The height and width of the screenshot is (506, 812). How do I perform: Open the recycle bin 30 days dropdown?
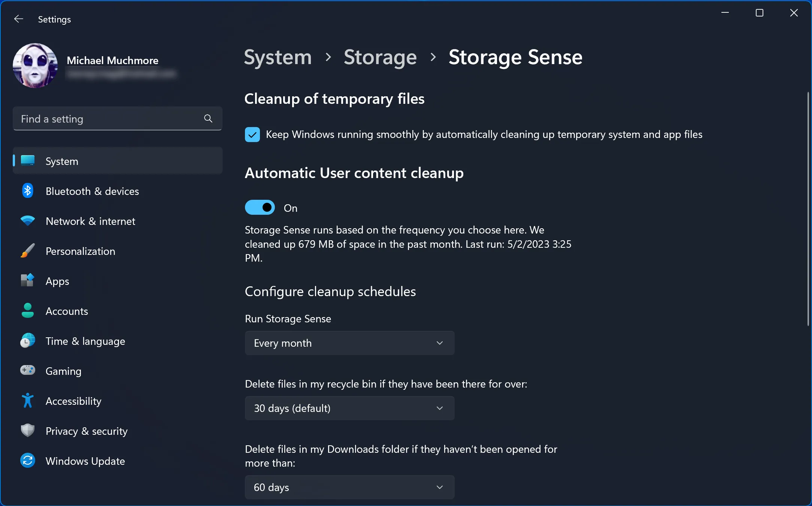(x=349, y=408)
